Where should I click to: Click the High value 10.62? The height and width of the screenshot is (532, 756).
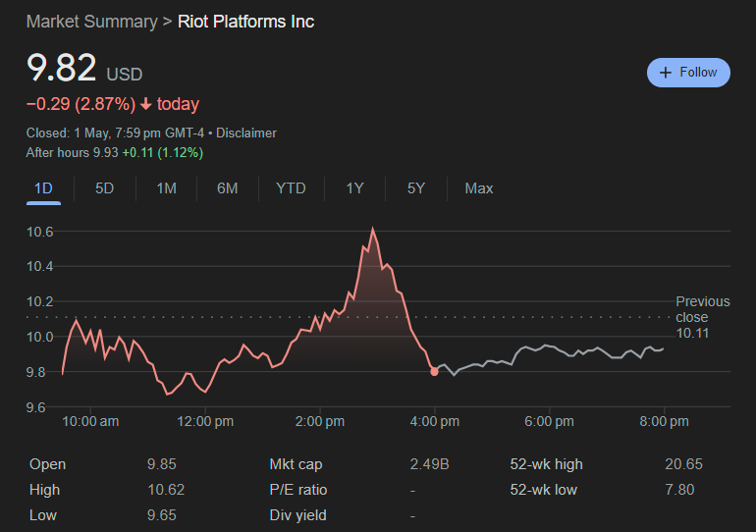pos(166,490)
